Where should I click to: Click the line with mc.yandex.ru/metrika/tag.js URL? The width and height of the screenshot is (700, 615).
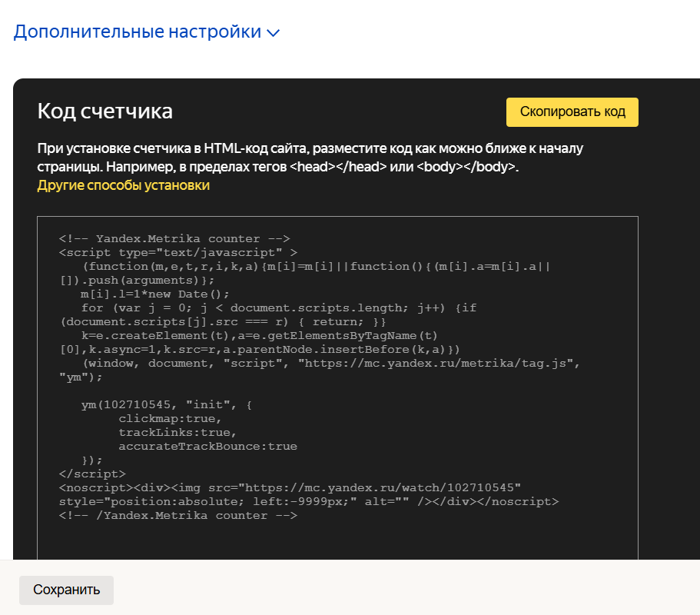point(331,363)
